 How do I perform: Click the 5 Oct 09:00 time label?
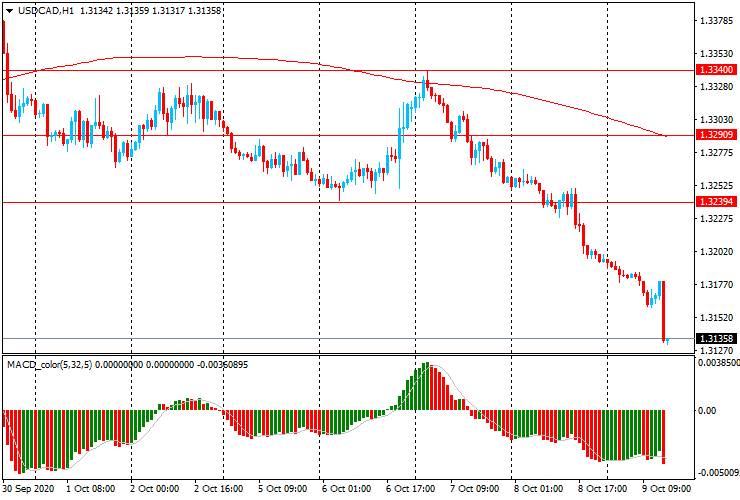coord(283,489)
